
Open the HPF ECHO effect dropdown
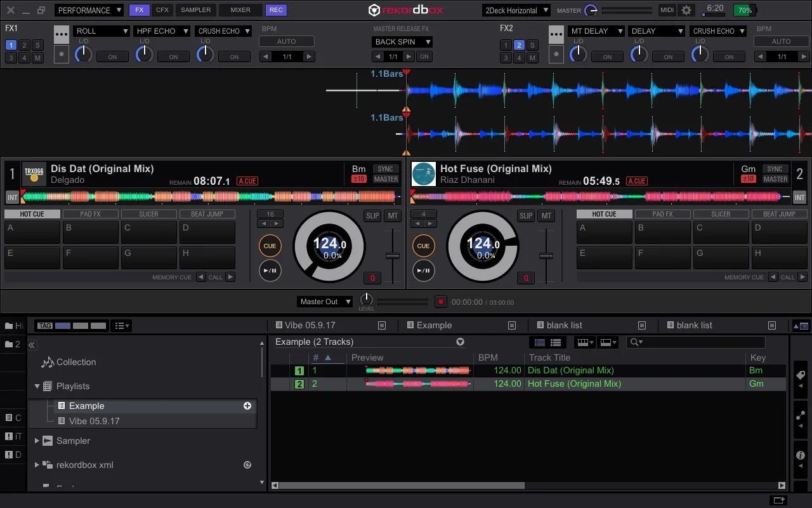coord(162,30)
